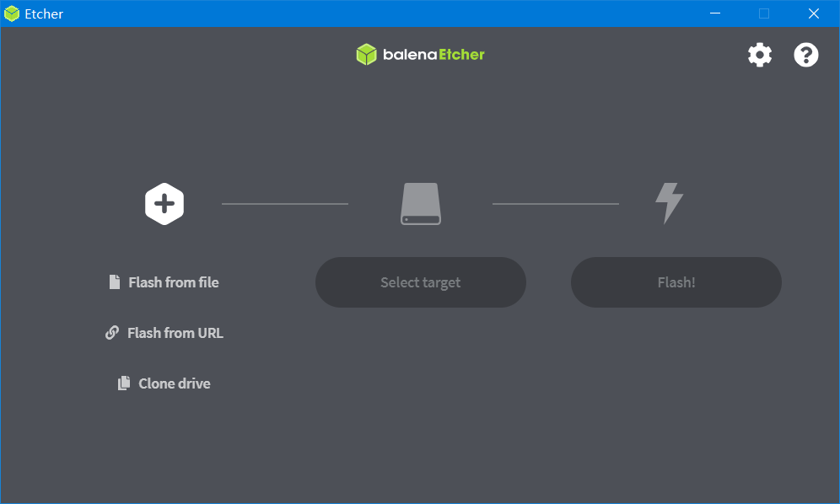This screenshot has height=504, width=840.
Task: Click the balenaEtcher wordmark text
Action: 433,55
